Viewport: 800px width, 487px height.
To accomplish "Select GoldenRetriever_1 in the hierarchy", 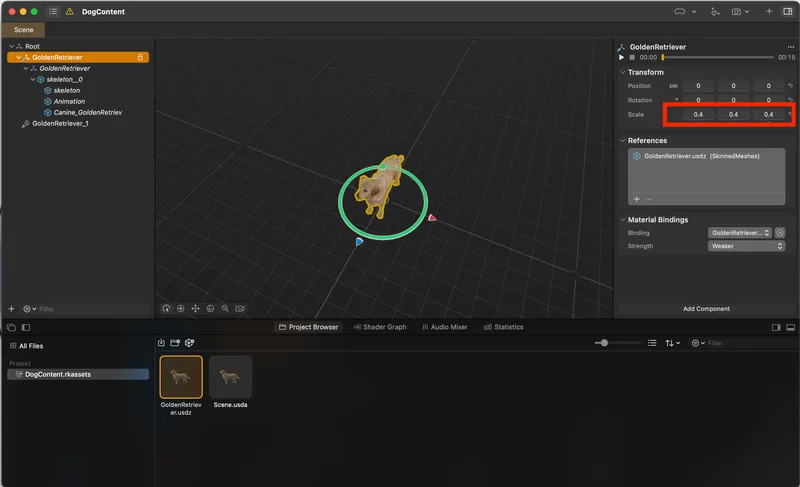I will pos(60,123).
